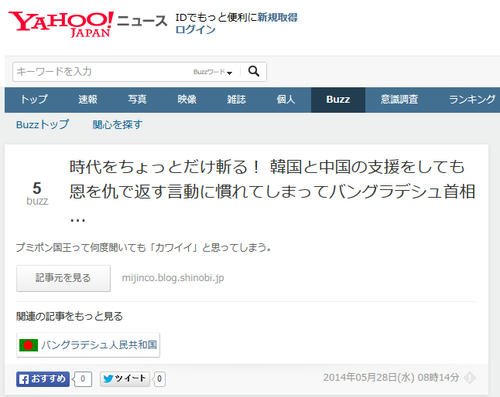Click the Facebook おすすめ button
The height and width of the screenshot is (397, 500).
43,379
